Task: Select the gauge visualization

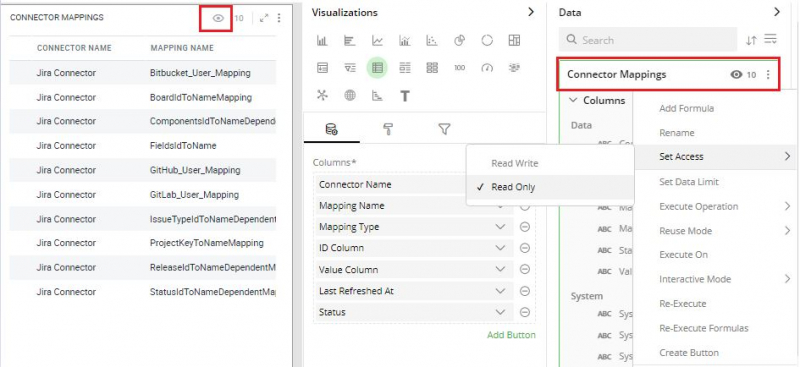Action: [487, 68]
